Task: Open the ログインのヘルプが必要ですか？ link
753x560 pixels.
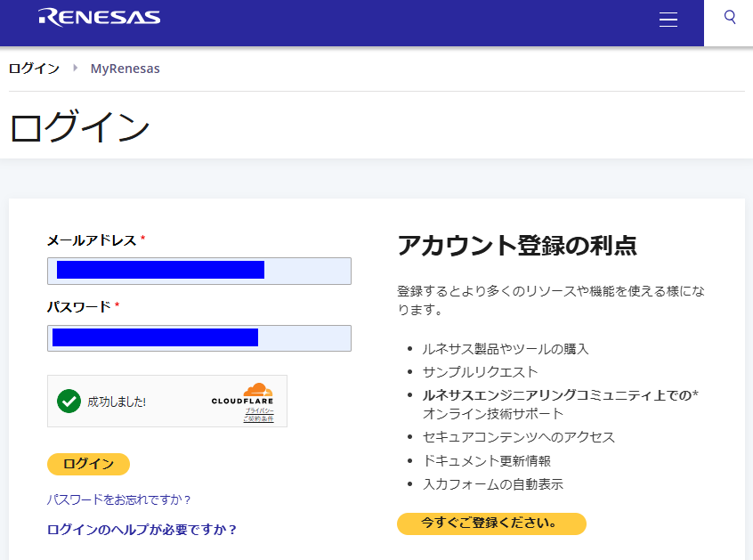Action: coord(142,530)
